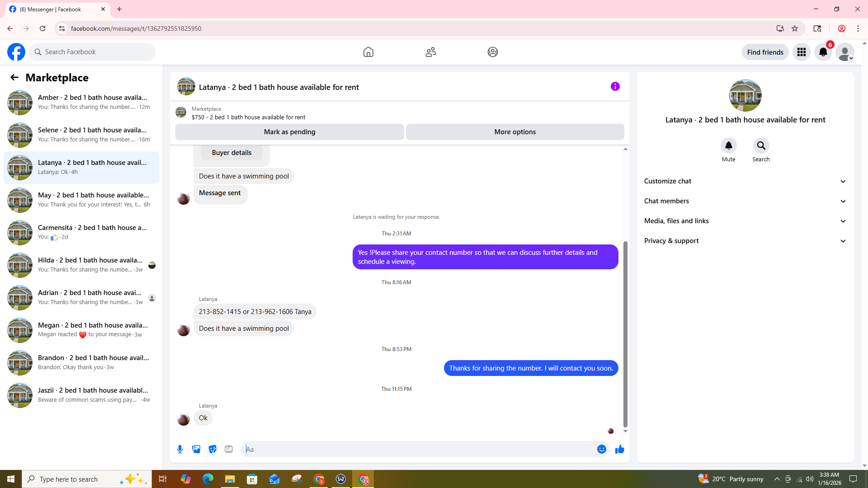Open the notifications bell
868x488 pixels.
coord(823,52)
